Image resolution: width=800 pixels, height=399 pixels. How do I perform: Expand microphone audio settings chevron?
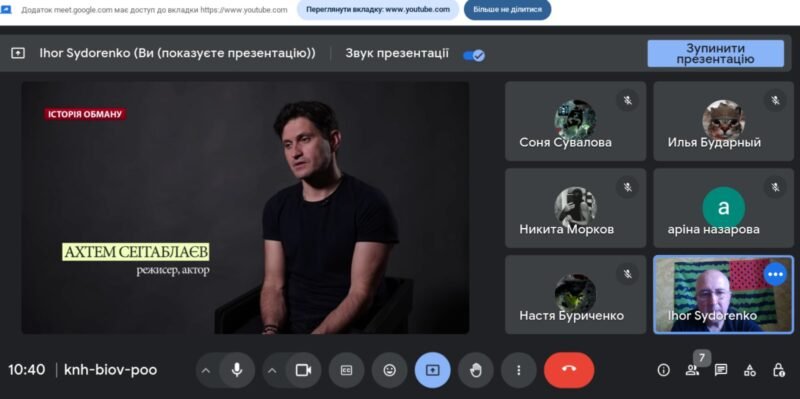[206, 370]
